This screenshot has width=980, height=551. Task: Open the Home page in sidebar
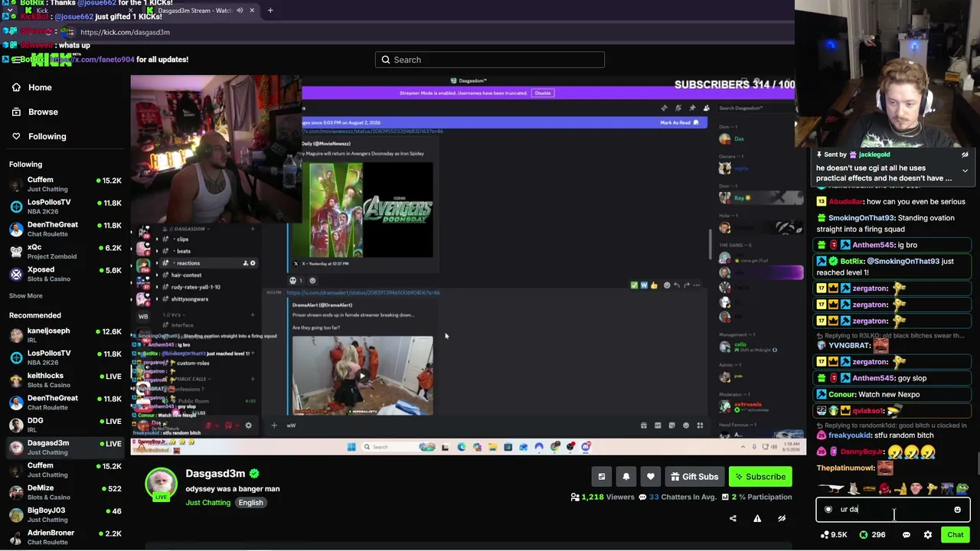(x=40, y=87)
